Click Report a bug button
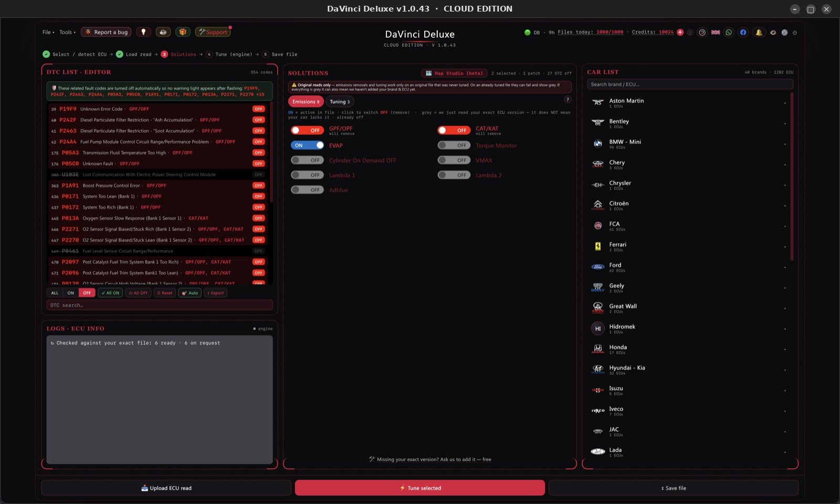The image size is (840, 504). (106, 32)
